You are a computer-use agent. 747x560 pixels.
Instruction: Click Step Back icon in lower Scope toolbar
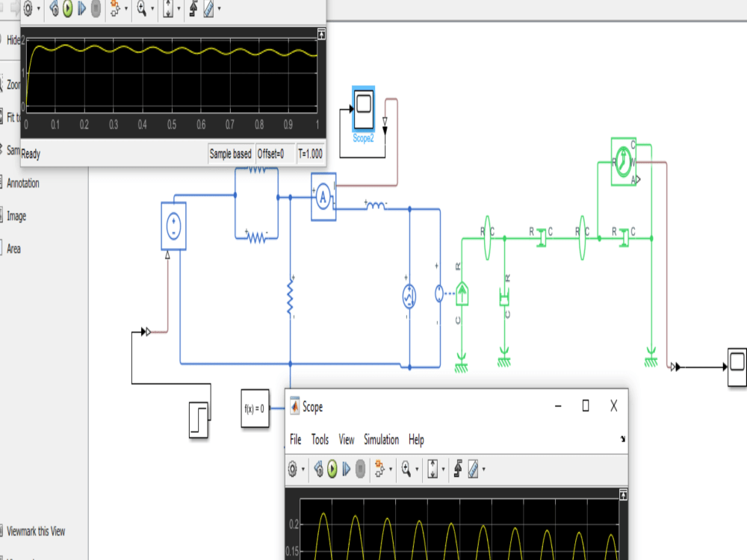319,469
